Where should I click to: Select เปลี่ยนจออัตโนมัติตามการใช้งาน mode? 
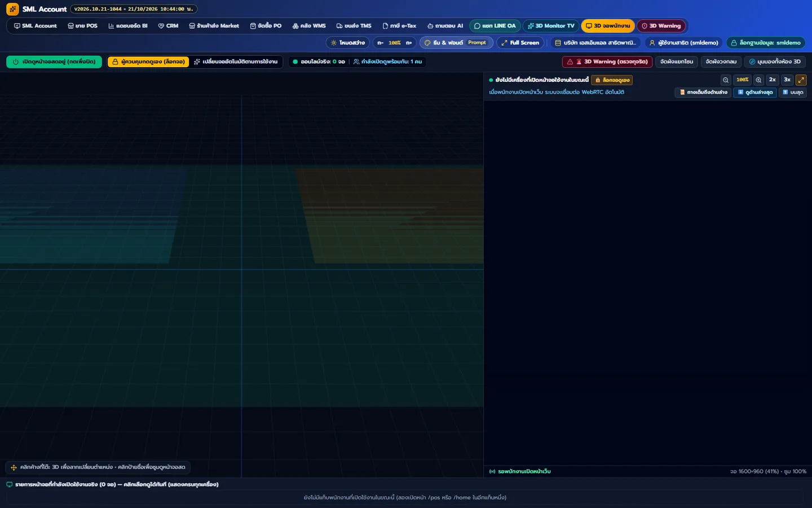point(236,62)
